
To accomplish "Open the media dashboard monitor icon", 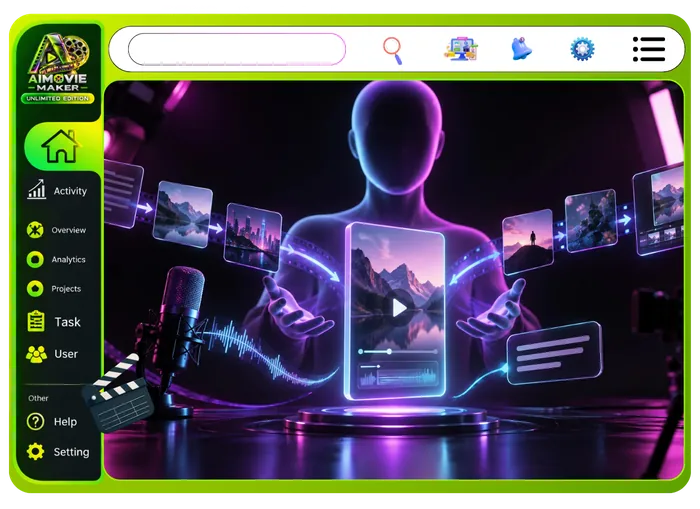I will [x=461, y=49].
